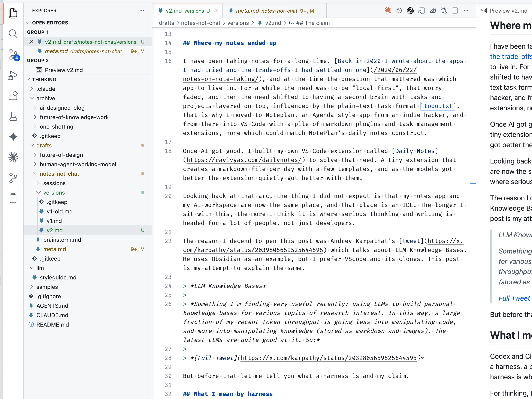
Task: Split the editor right
Action: (x=455, y=10)
